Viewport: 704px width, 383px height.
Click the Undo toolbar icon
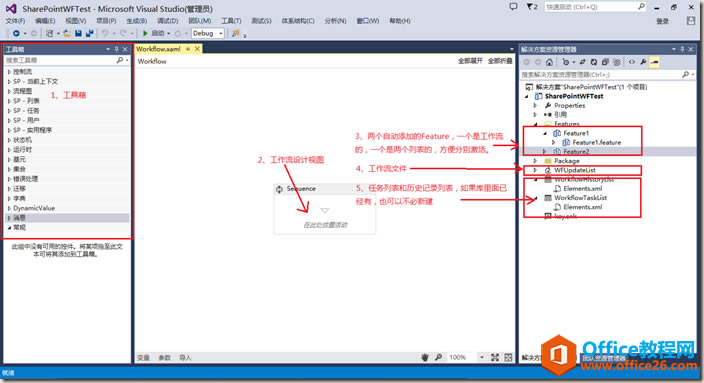(105, 33)
